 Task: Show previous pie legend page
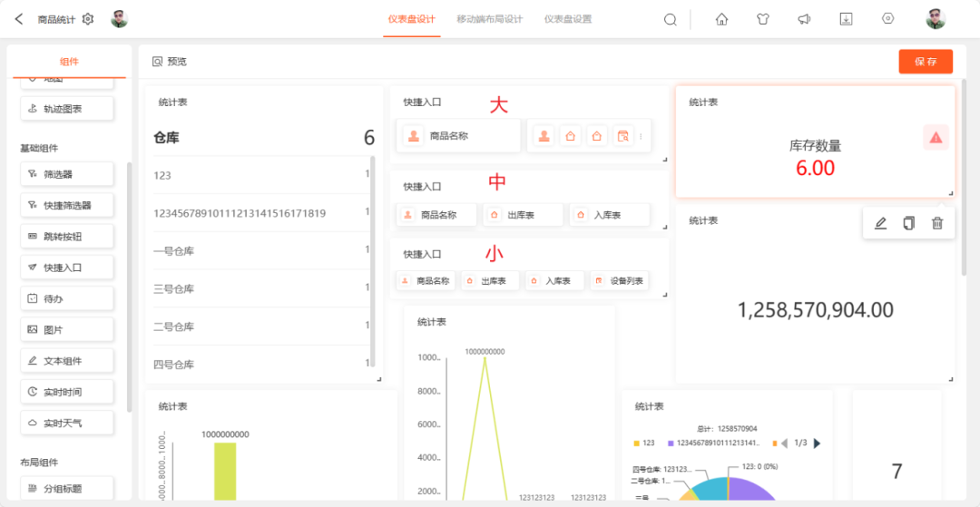784,443
